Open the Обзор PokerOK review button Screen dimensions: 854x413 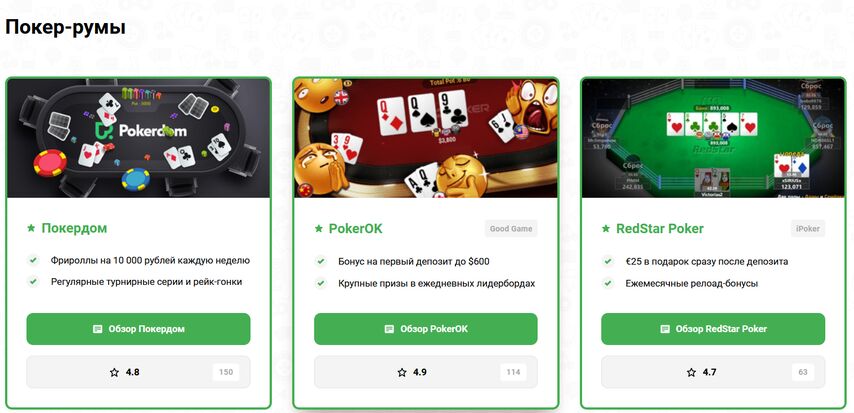(426, 329)
